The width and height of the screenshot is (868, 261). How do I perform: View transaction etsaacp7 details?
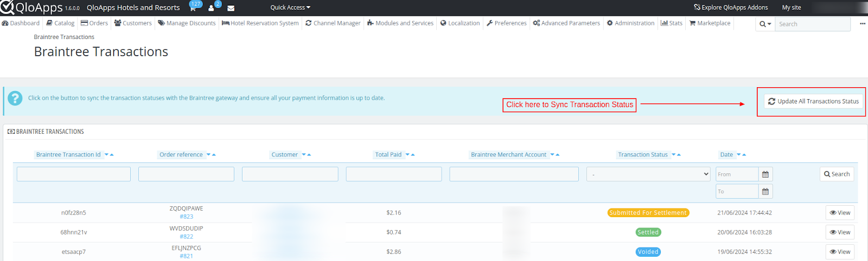click(840, 252)
